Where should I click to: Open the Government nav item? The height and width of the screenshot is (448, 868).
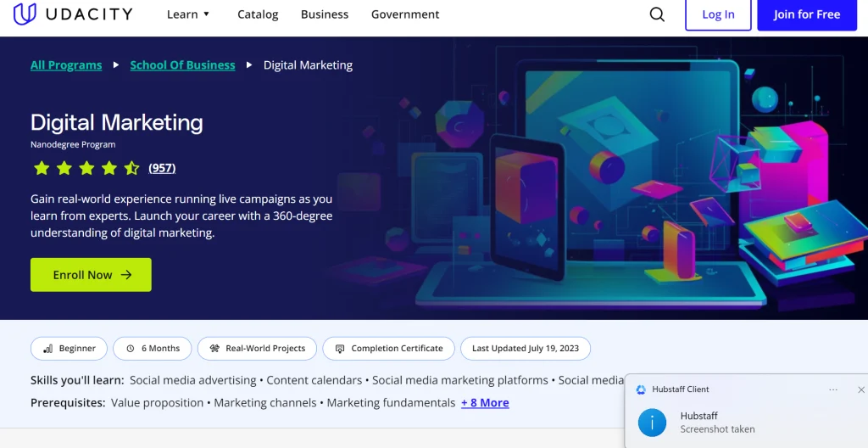click(405, 14)
